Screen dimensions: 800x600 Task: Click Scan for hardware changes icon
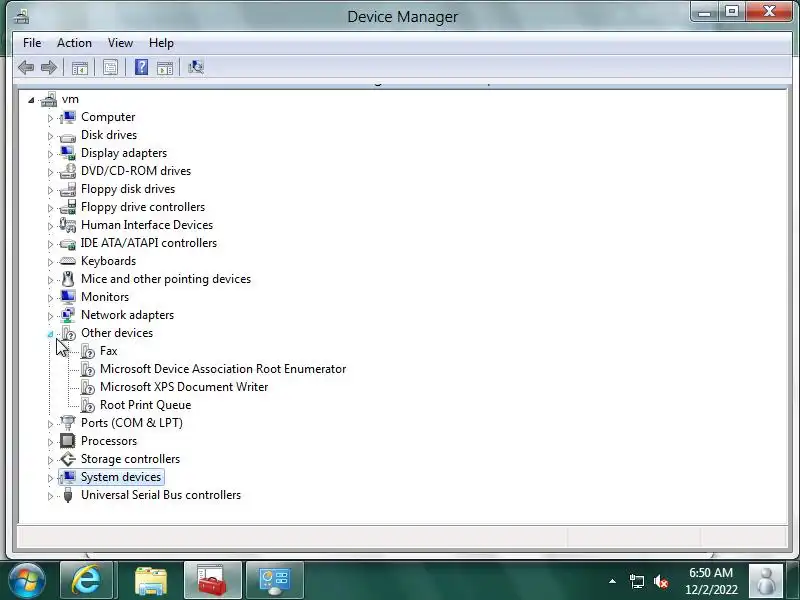(196, 67)
